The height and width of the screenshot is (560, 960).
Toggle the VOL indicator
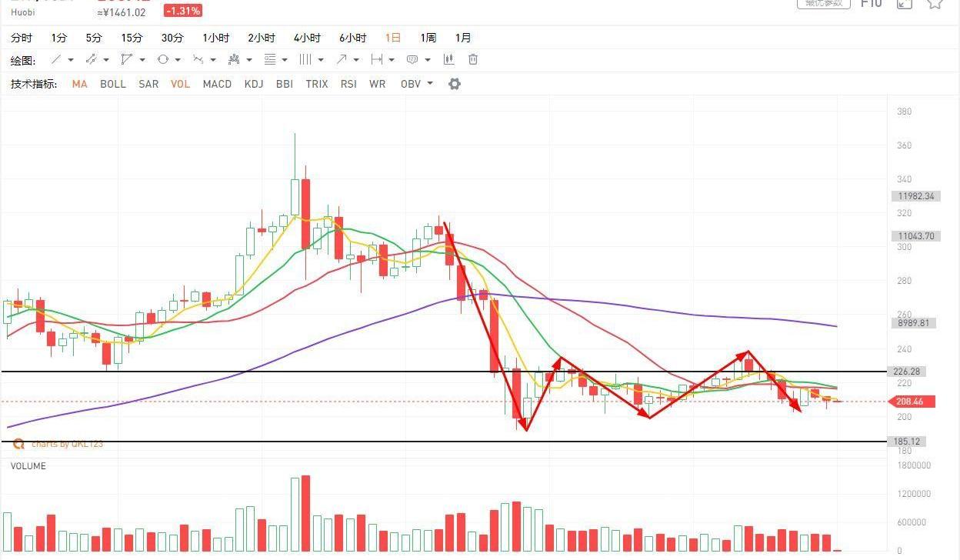click(x=180, y=84)
